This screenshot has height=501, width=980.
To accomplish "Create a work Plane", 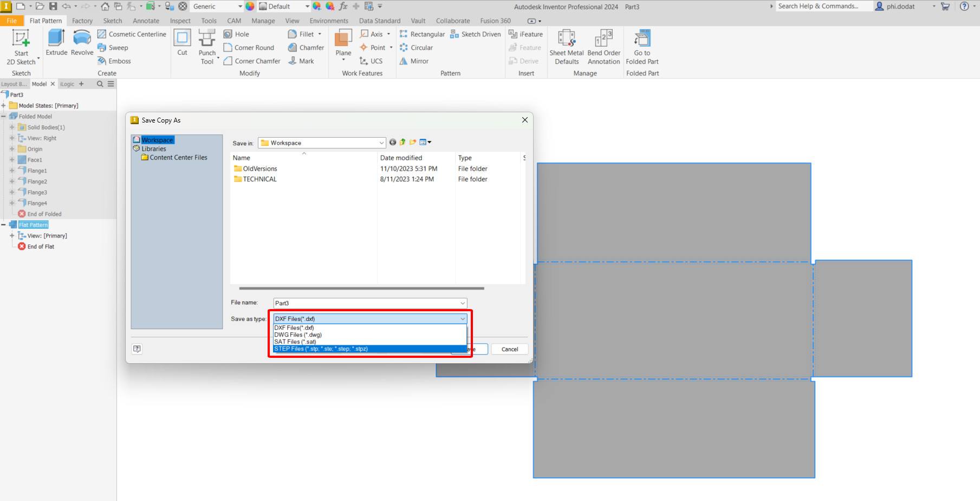I will point(343,46).
